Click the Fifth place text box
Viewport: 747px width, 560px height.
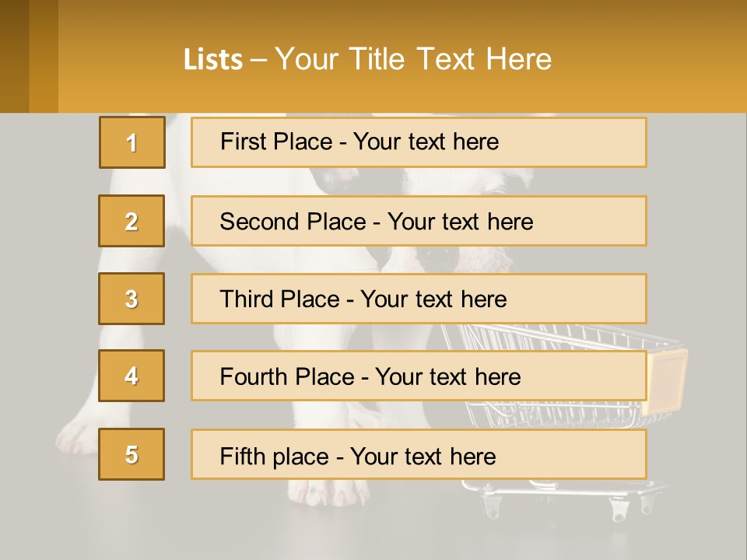(419, 454)
